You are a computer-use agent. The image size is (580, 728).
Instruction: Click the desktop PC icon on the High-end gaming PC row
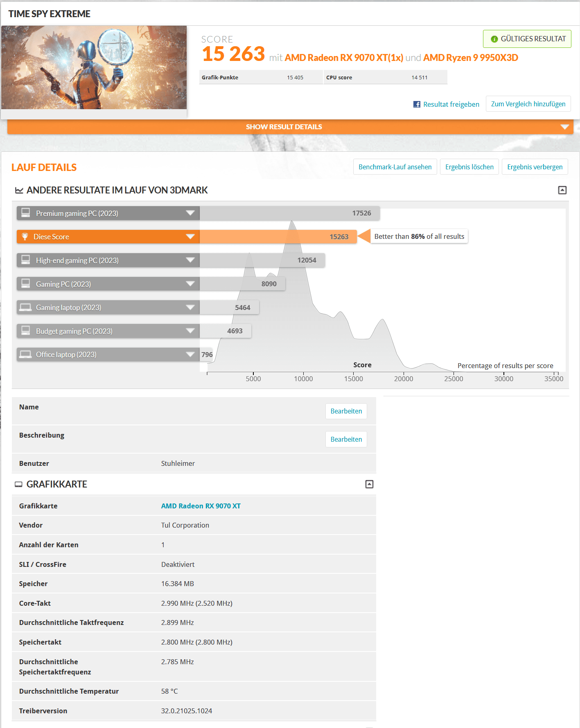pyautogui.click(x=26, y=260)
